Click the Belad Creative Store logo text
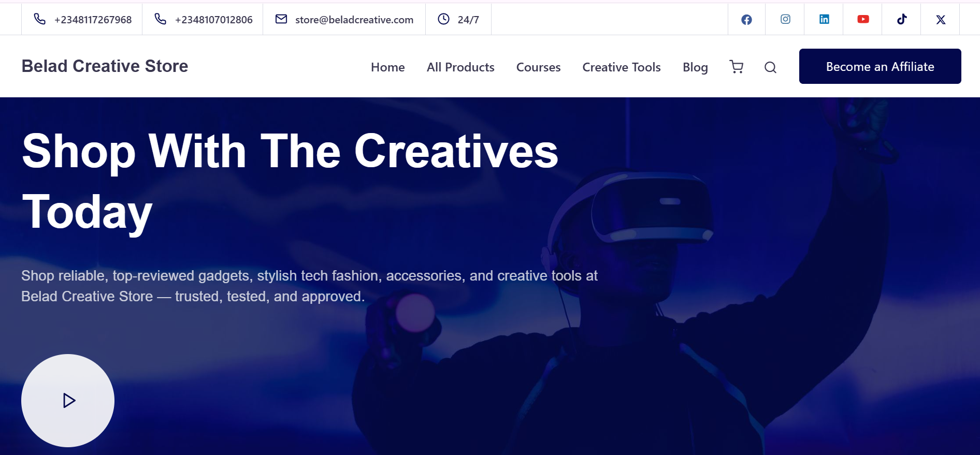The width and height of the screenshot is (980, 455). click(x=105, y=66)
